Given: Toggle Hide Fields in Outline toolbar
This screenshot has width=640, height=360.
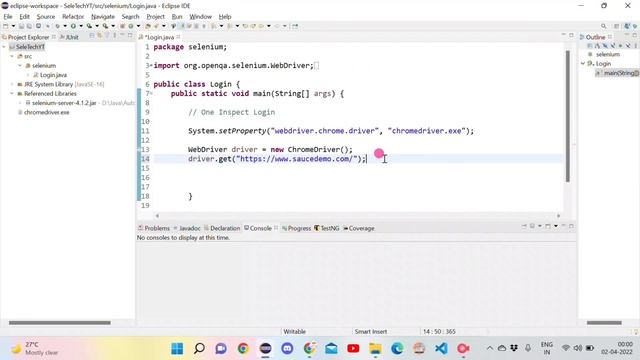Looking at the screenshot, I should click(x=605, y=46).
